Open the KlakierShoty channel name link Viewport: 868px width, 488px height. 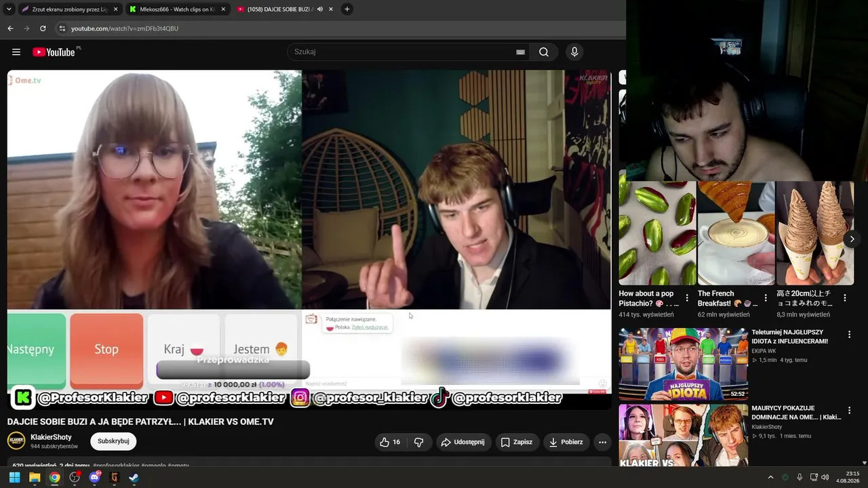coord(51,437)
